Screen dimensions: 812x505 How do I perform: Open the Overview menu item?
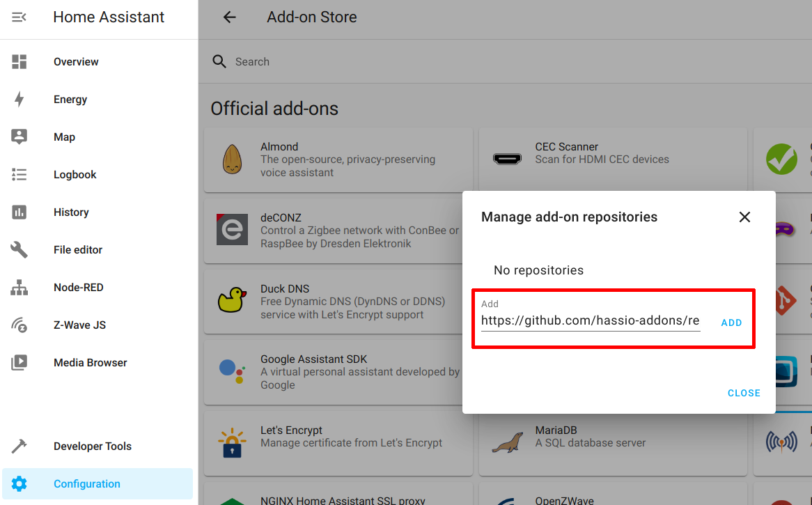[97, 61]
